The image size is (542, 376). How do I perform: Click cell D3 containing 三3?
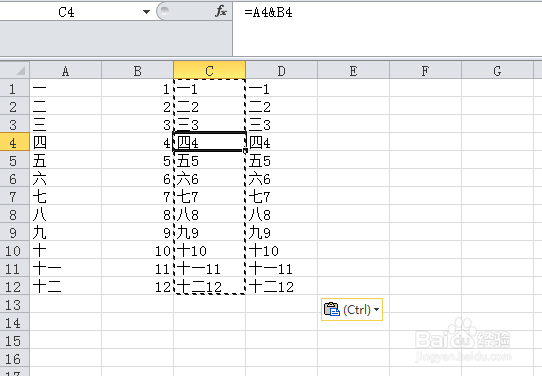(x=281, y=124)
